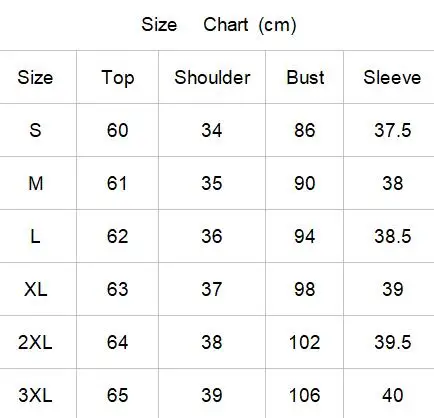Select the top length value 61
The height and width of the screenshot is (418, 434).
click(117, 183)
